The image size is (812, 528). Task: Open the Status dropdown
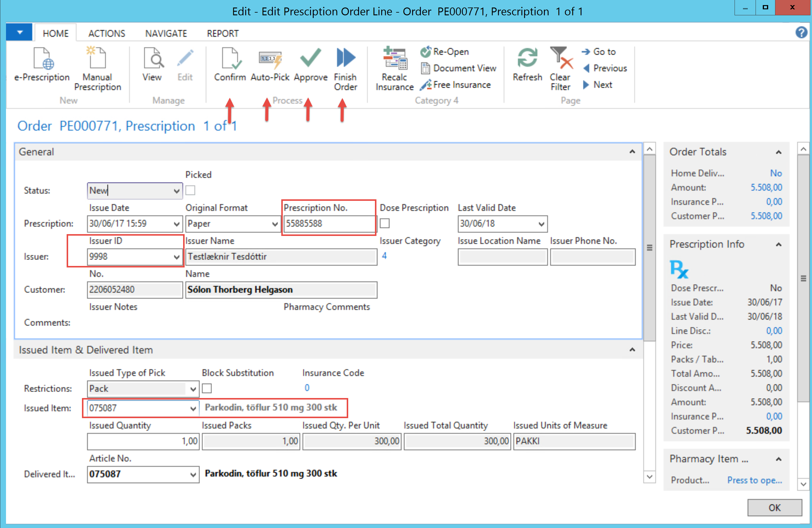point(177,191)
